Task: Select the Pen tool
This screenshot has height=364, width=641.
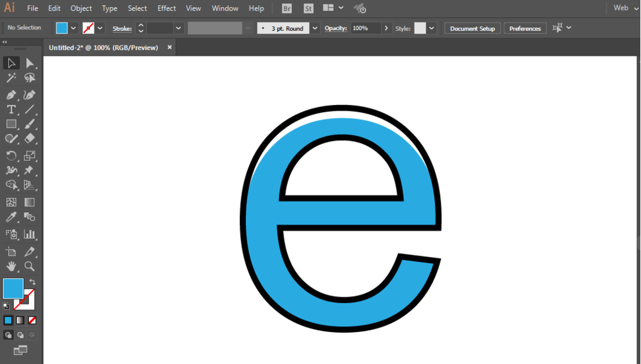Action: pos(11,95)
